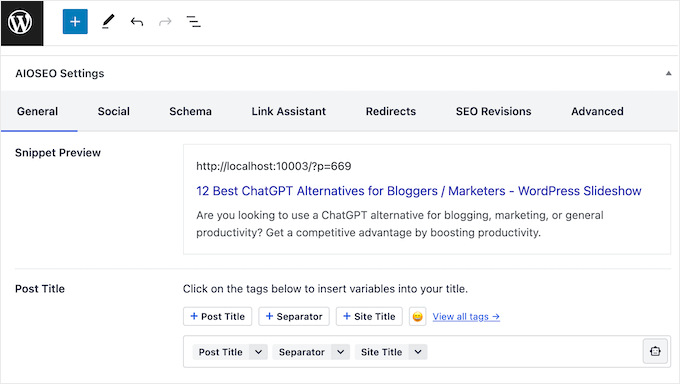This screenshot has height=385, width=680.
Task: Open the block inserter plus button
Action: point(75,22)
